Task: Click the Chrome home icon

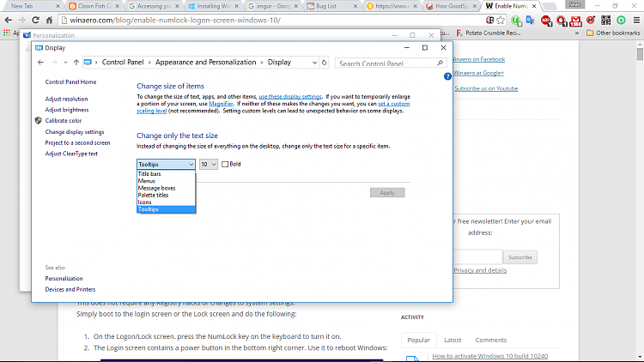Action: click(49, 20)
